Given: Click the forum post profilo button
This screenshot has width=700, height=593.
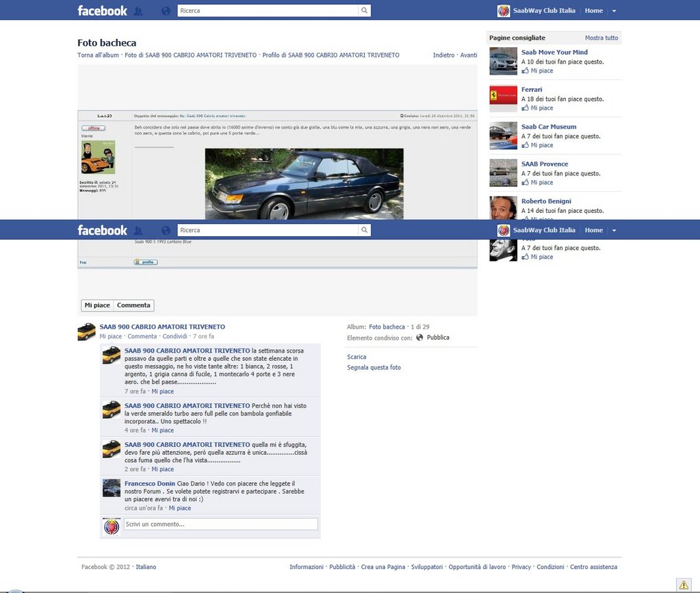Looking at the screenshot, I should point(146,262).
